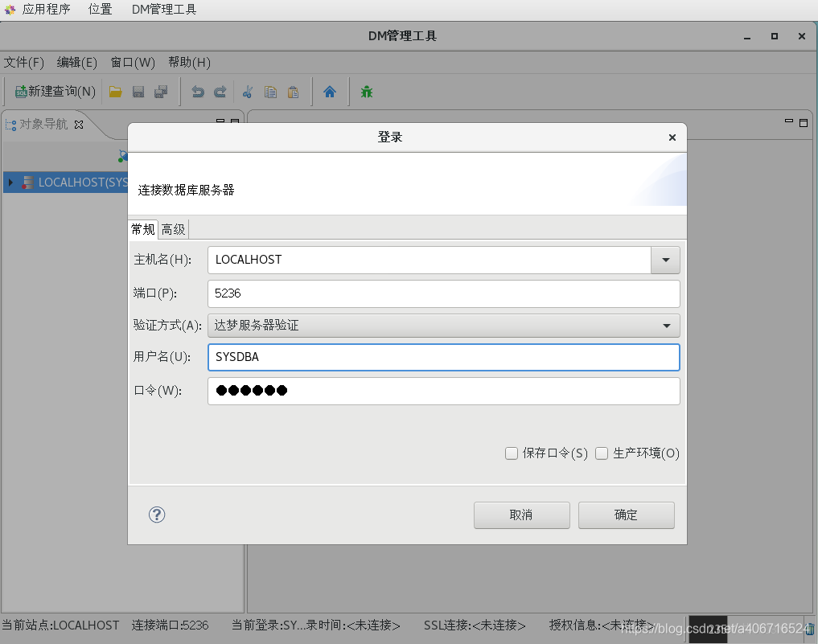
Task: Click the Paste toolbar icon
Action: [293, 91]
